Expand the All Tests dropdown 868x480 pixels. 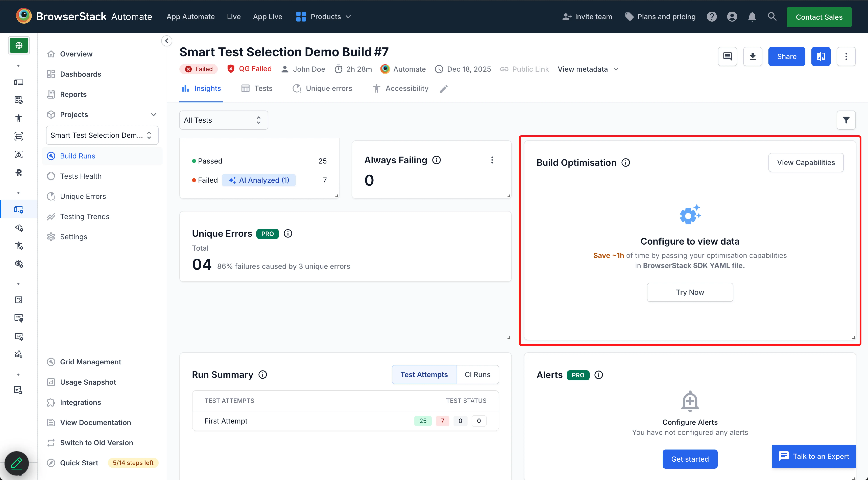click(x=223, y=120)
